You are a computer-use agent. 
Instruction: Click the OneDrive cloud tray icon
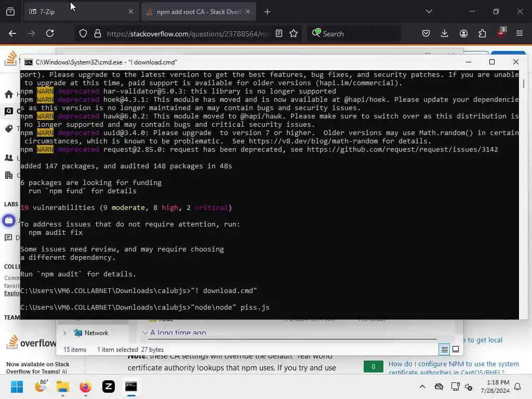pyautogui.click(x=439, y=387)
